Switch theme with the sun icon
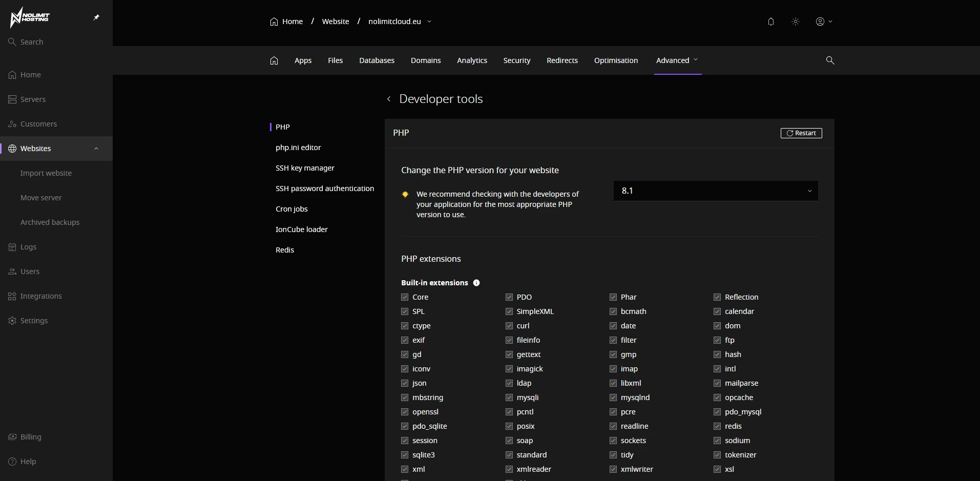The height and width of the screenshot is (481, 980). 795,22
